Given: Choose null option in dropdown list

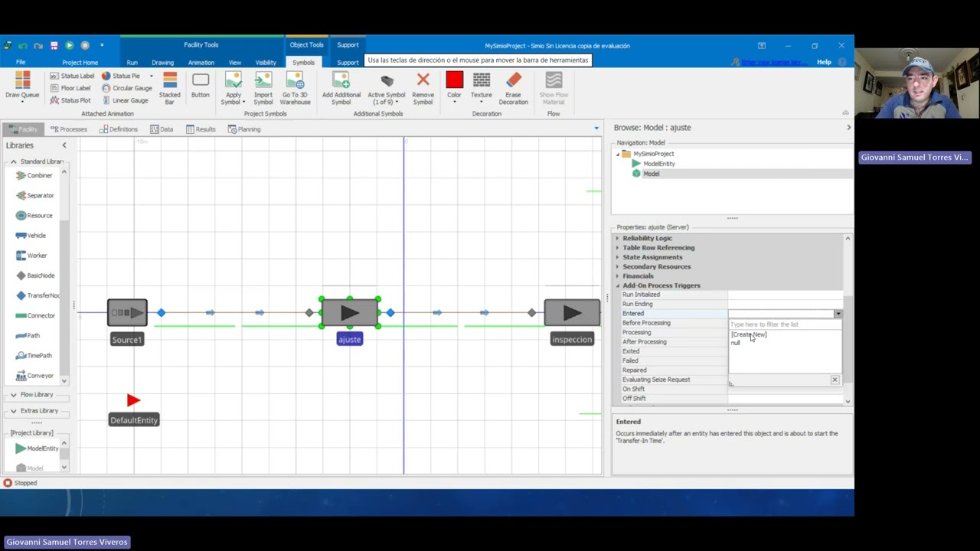Looking at the screenshot, I should (735, 343).
